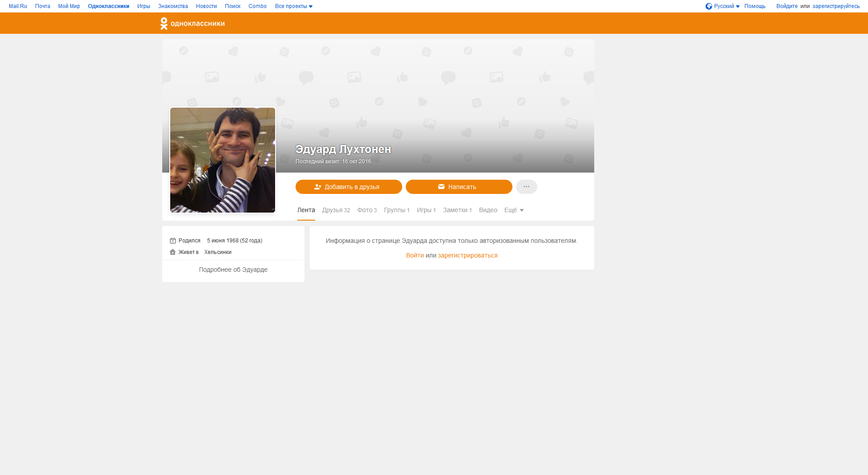Image resolution: width=868 pixels, height=475 pixels.
Task: Click the house icon beside Живет в
Action: click(173, 252)
